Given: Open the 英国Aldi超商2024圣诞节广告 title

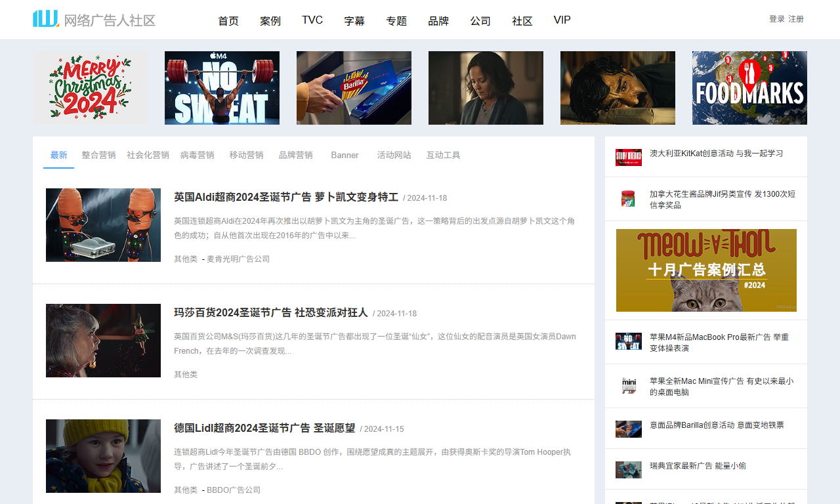Looking at the screenshot, I should [x=286, y=197].
